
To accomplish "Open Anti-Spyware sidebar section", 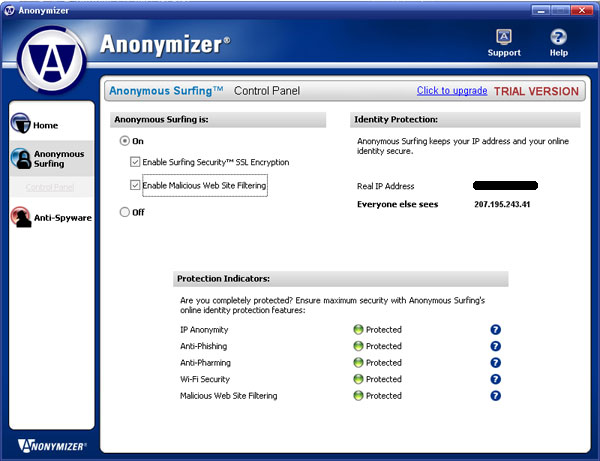I will pyautogui.click(x=63, y=218).
